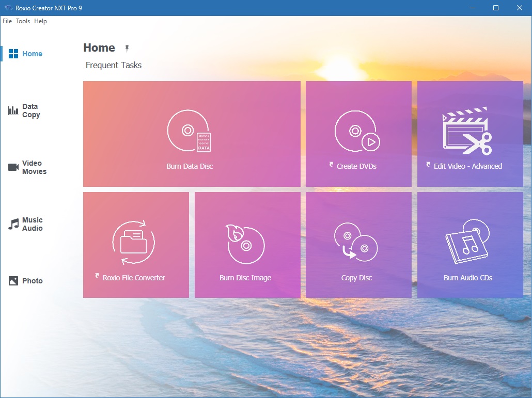Click the music note sidebar icon
The width and height of the screenshot is (532, 398).
(x=13, y=224)
